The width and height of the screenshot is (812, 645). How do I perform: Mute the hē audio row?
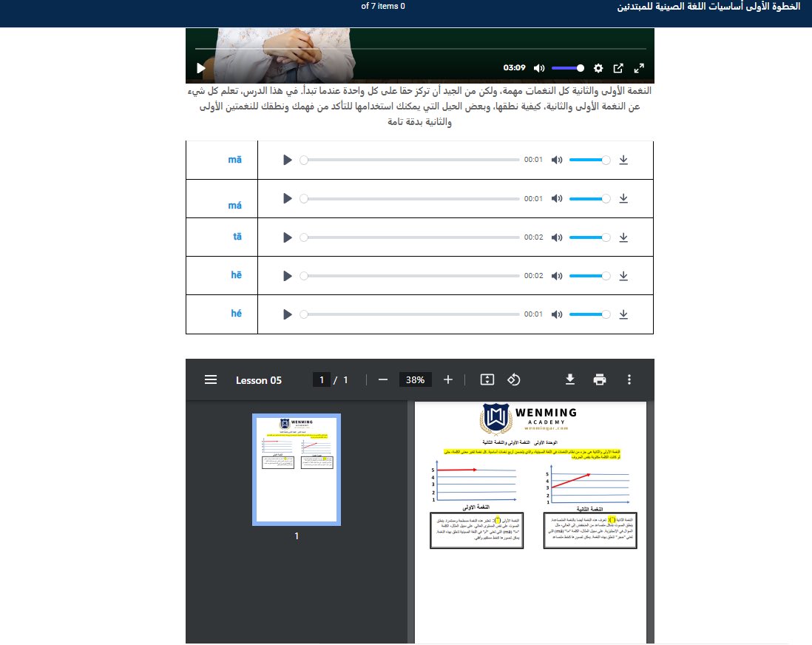(x=557, y=276)
